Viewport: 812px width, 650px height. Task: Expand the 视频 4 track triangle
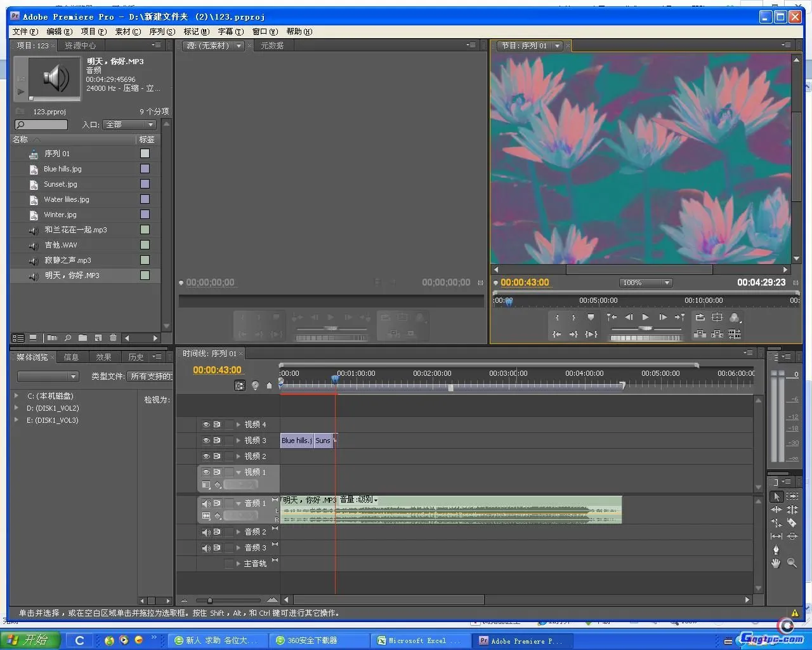point(239,425)
